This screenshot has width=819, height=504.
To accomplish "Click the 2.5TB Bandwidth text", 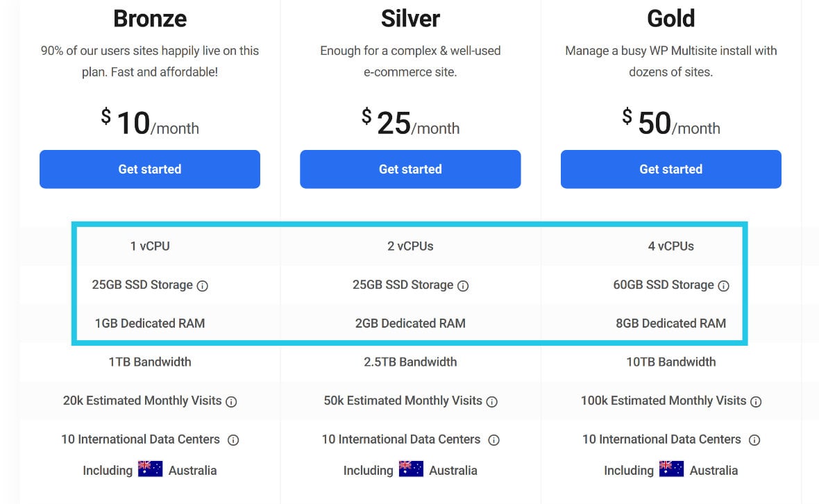I will point(410,362).
